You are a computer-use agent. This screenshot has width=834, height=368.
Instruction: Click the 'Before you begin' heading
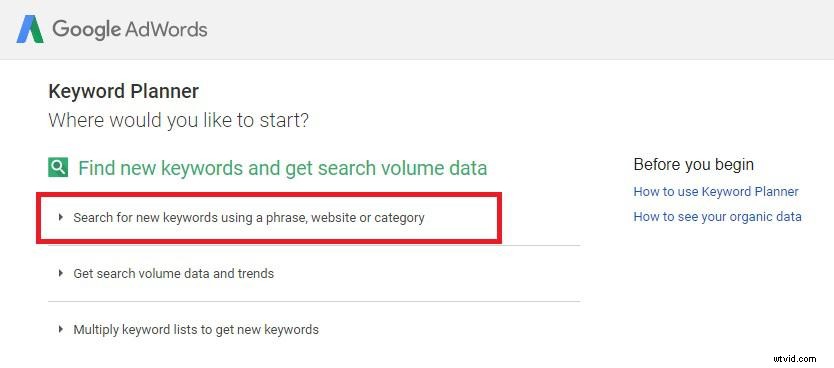click(x=694, y=164)
